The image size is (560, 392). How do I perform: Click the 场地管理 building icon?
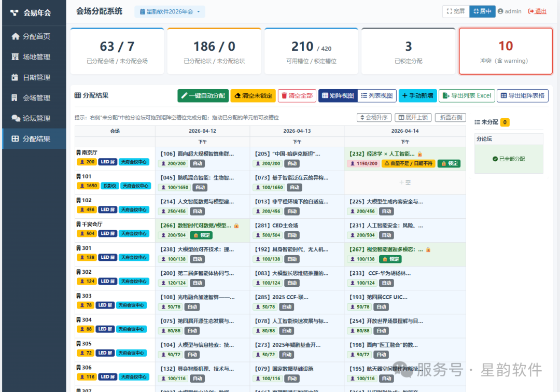tap(15, 57)
